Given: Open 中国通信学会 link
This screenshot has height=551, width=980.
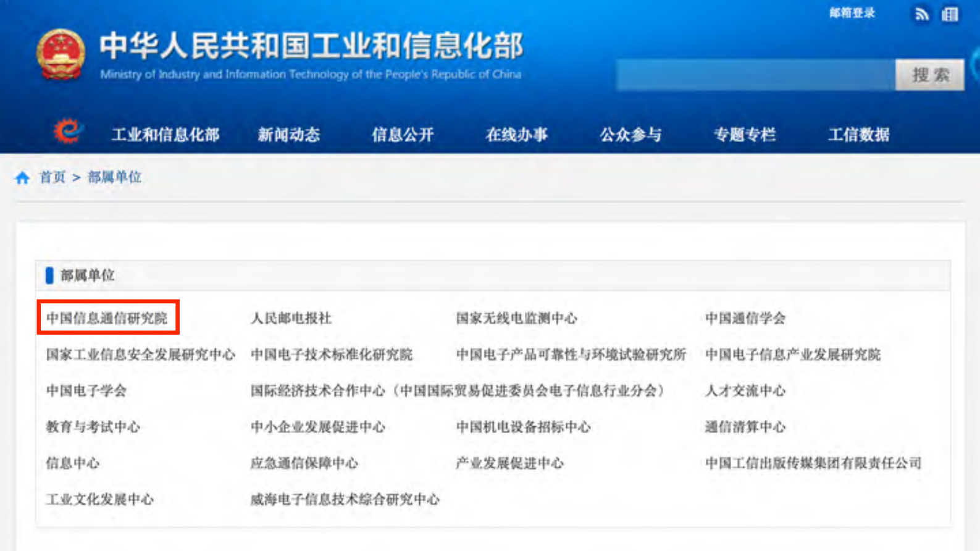Looking at the screenshot, I should (745, 318).
